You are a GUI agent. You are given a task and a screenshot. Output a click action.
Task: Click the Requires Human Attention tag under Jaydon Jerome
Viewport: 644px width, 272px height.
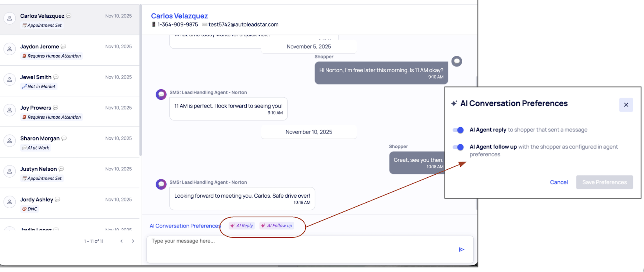[x=51, y=56]
